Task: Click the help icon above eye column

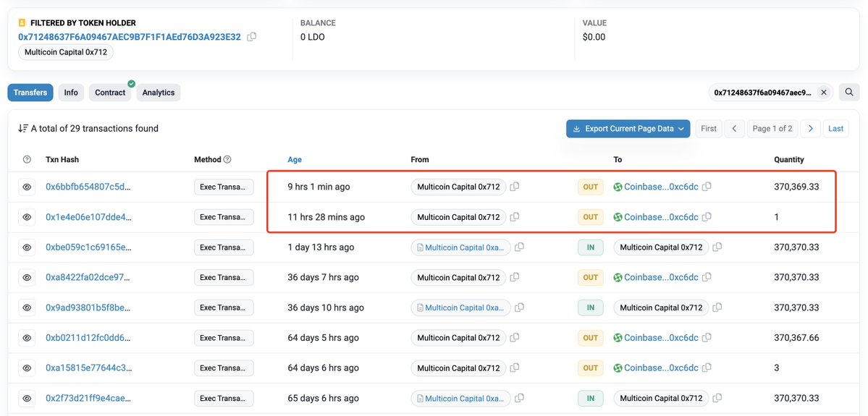Action: pos(27,159)
